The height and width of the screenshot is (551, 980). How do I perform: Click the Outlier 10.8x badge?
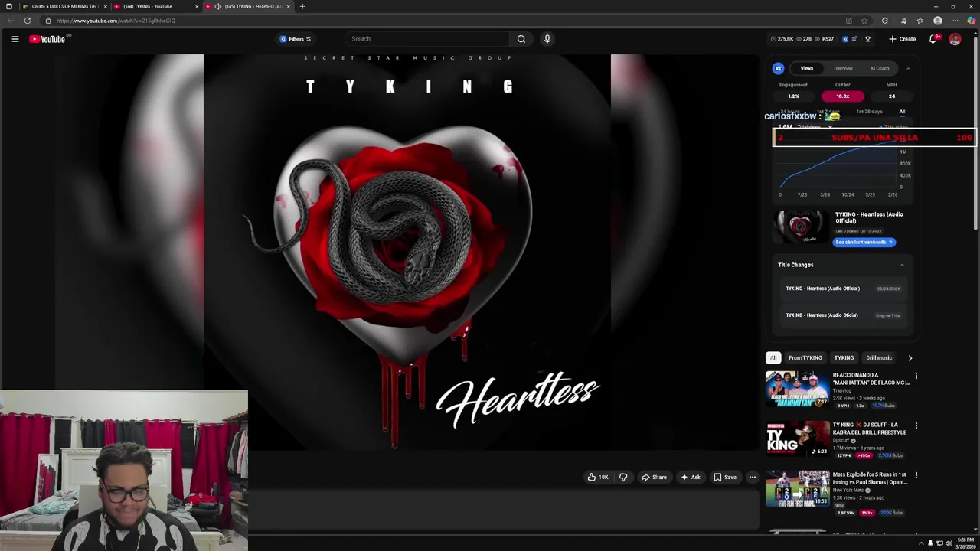point(843,96)
